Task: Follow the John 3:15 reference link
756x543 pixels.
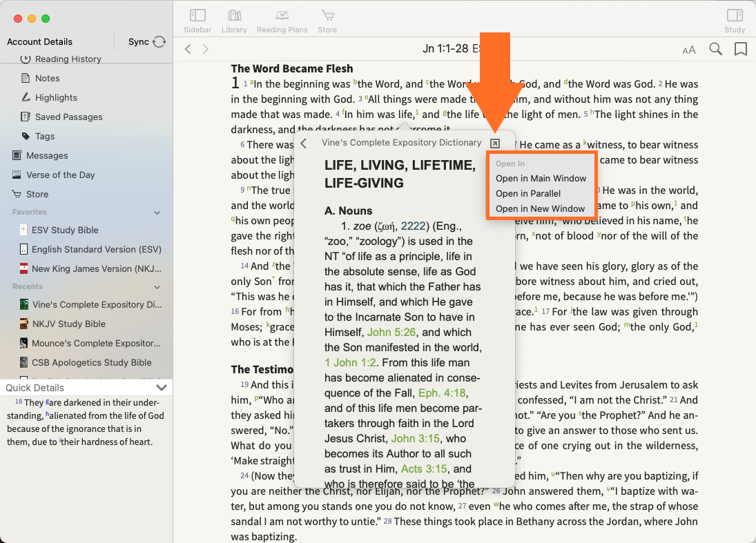Action: [x=415, y=438]
